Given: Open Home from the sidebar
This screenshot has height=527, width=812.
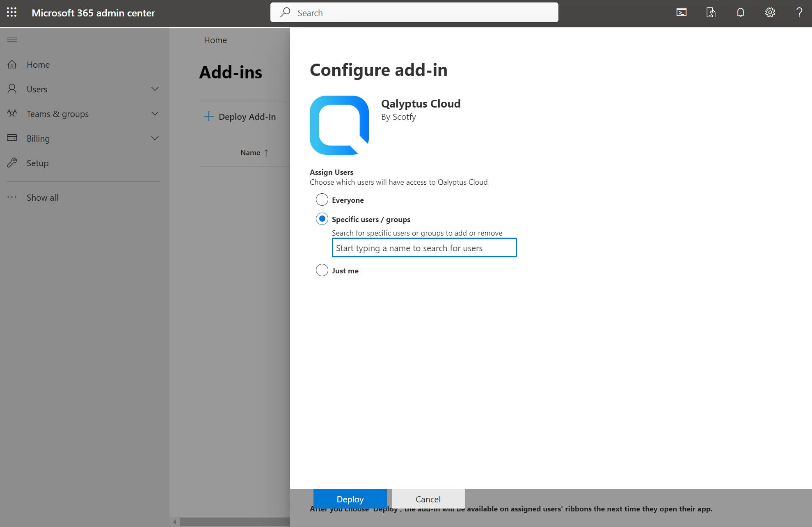Looking at the screenshot, I should [x=38, y=64].
